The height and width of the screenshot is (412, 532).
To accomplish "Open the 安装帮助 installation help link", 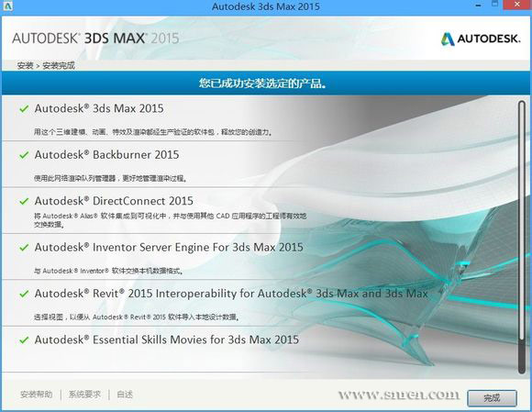I will coord(37,395).
